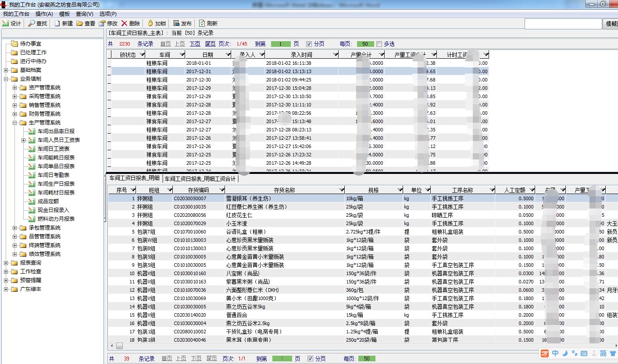Click the 设计 (Design) toolbar icon
This screenshot has width=618, height=364.
tap(6, 23)
